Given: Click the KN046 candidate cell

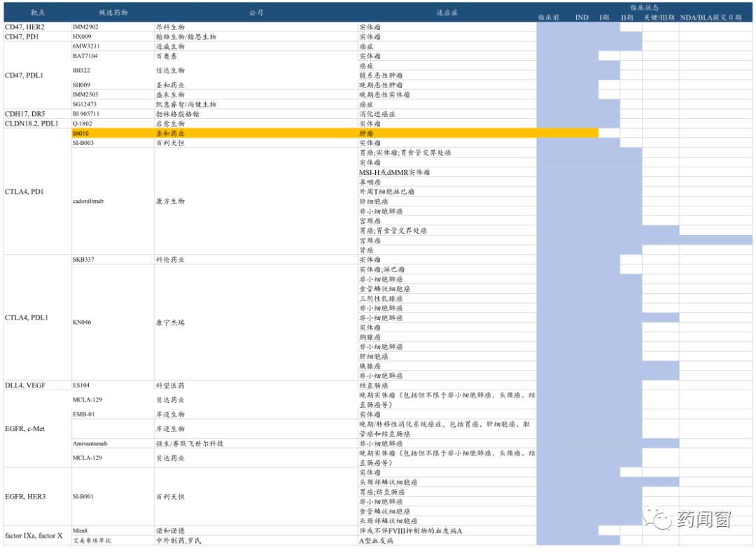Looking at the screenshot, I should click(84, 323).
